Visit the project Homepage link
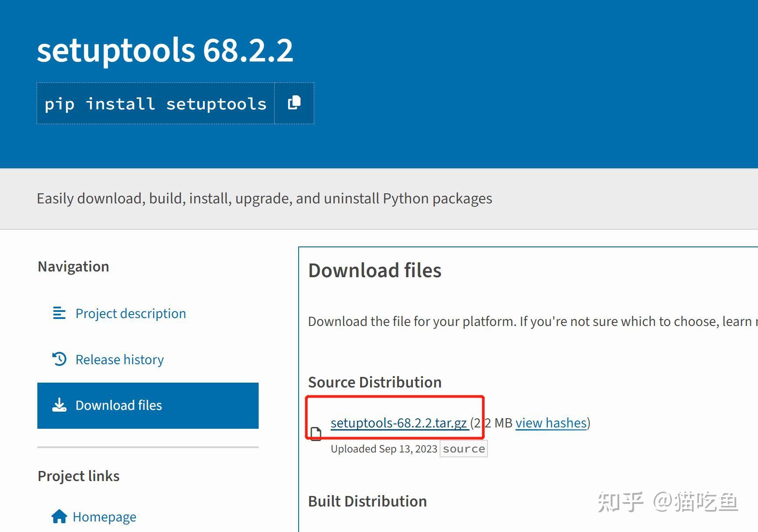Screen dimensions: 758x532 click(104, 517)
